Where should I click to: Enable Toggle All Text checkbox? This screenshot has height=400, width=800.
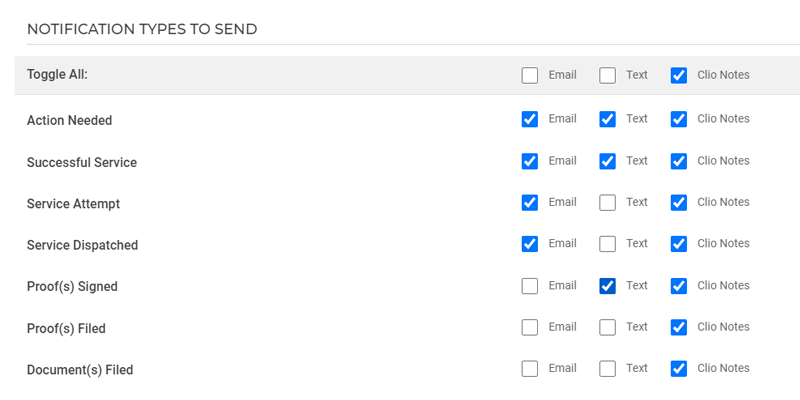[607, 75]
